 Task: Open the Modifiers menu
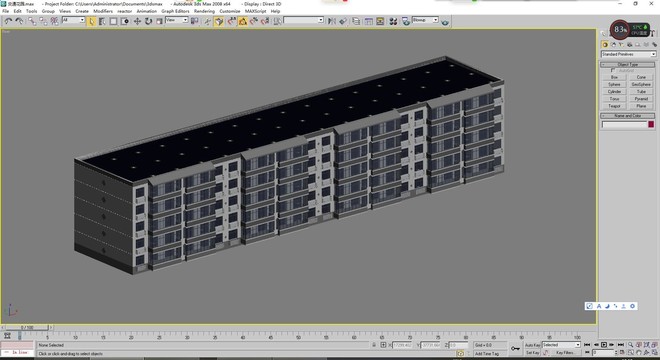tap(103, 11)
